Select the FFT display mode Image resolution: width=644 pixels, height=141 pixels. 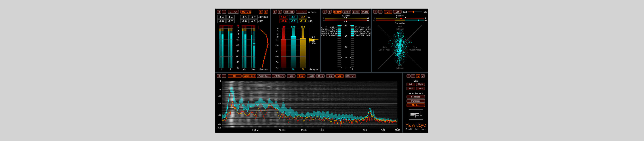pos(234,76)
